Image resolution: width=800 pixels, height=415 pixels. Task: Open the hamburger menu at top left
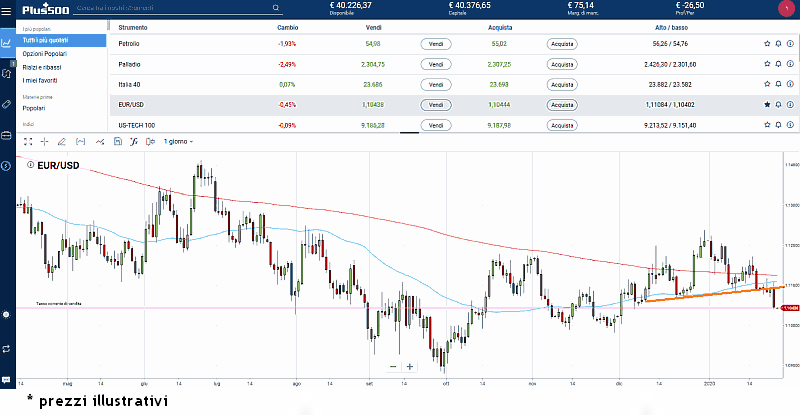[x=8, y=9]
